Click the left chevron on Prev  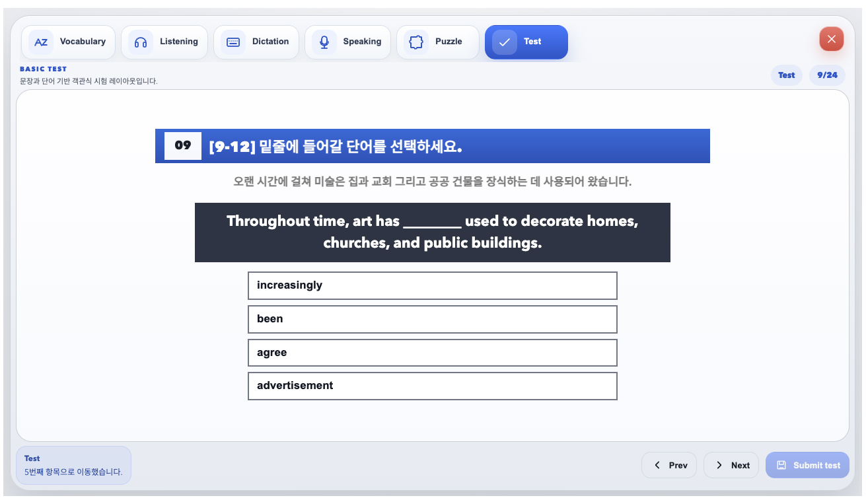pyautogui.click(x=657, y=465)
